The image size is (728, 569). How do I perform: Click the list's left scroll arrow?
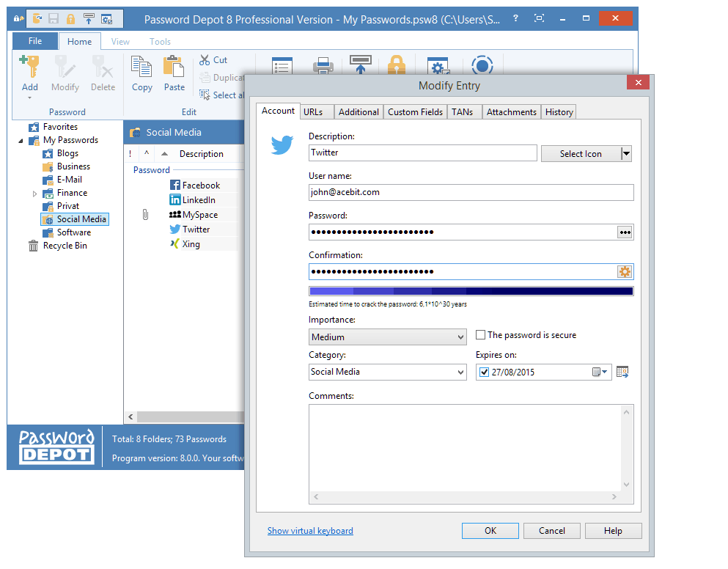[131, 416]
